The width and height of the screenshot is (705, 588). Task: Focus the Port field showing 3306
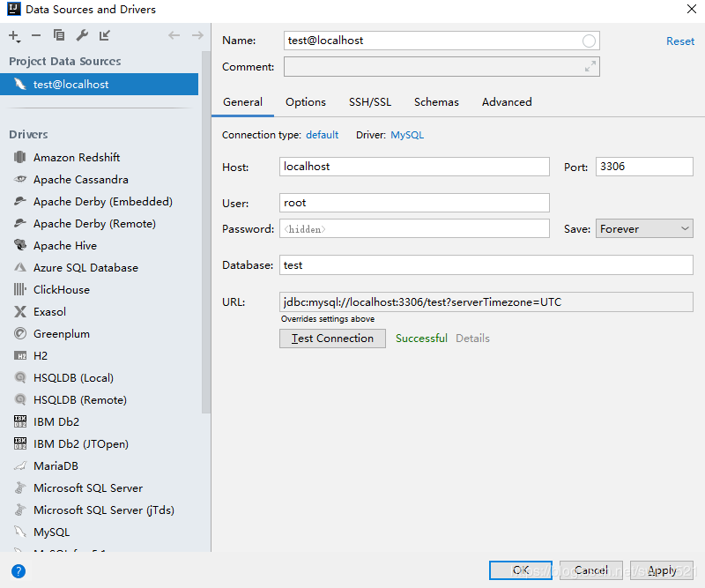pyautogui.click(x=644, y=167)
